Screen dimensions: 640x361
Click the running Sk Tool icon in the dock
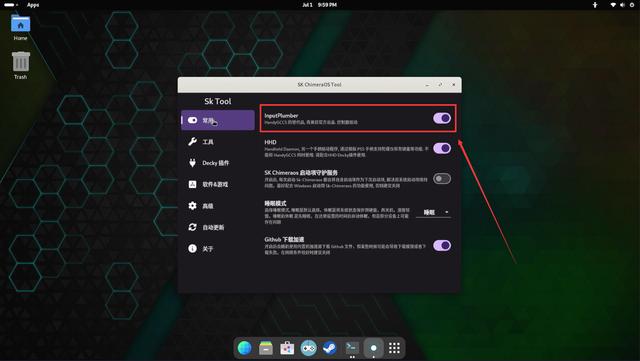373,348
